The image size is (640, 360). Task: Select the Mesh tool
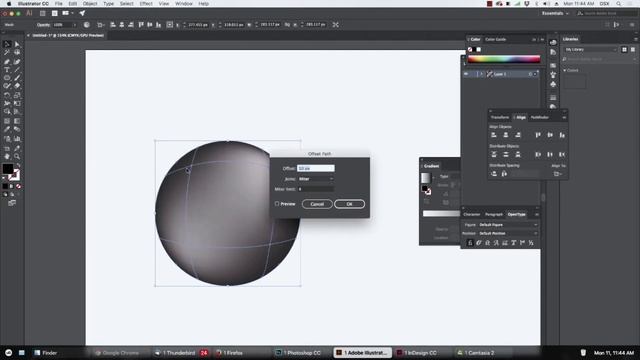[x=7, y=121]
